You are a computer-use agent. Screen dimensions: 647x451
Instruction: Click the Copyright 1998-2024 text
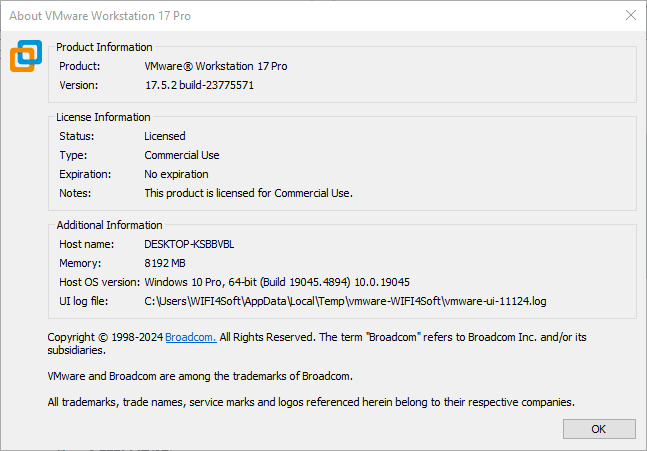[105, 338]
